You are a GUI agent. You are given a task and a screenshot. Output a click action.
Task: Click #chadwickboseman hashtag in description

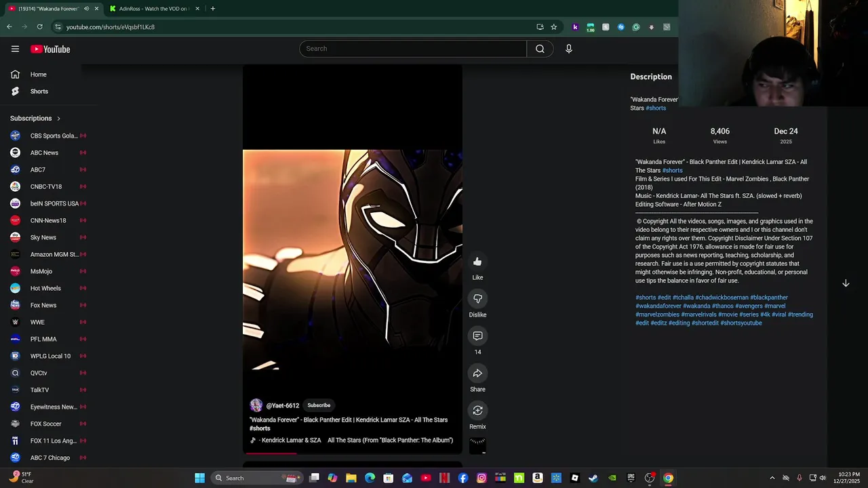[722, 298]
